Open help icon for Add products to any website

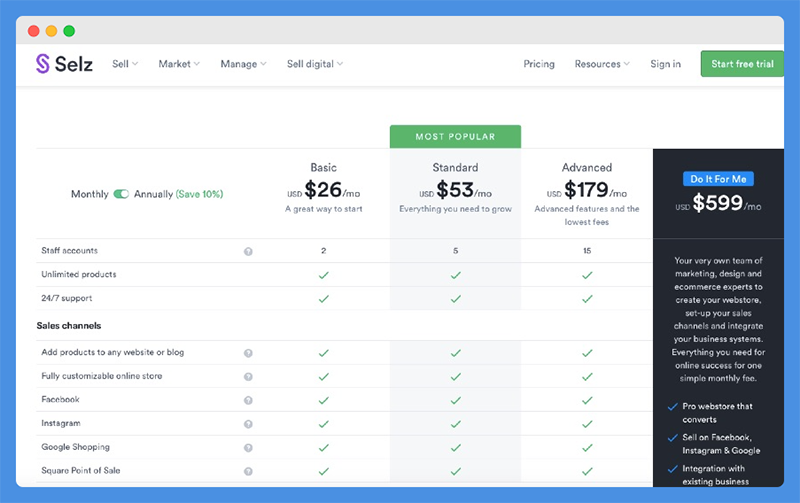248,353
